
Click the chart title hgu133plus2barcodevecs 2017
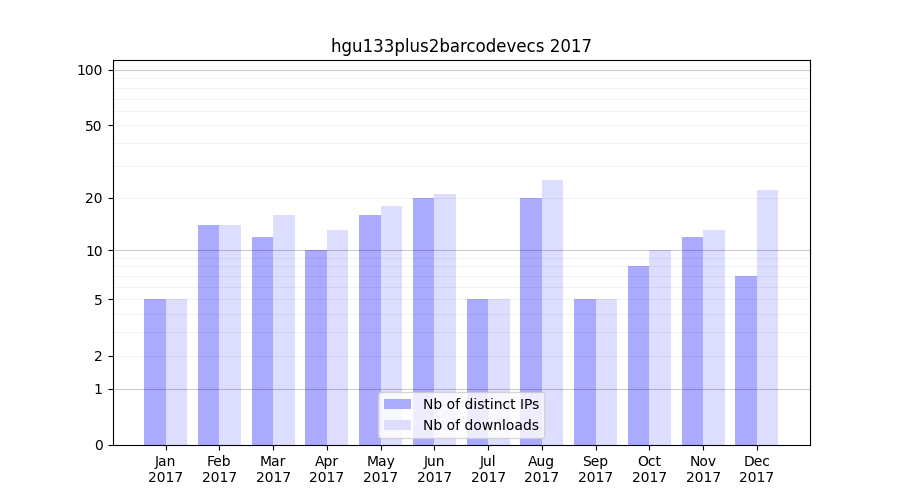[x=461, y=46]
